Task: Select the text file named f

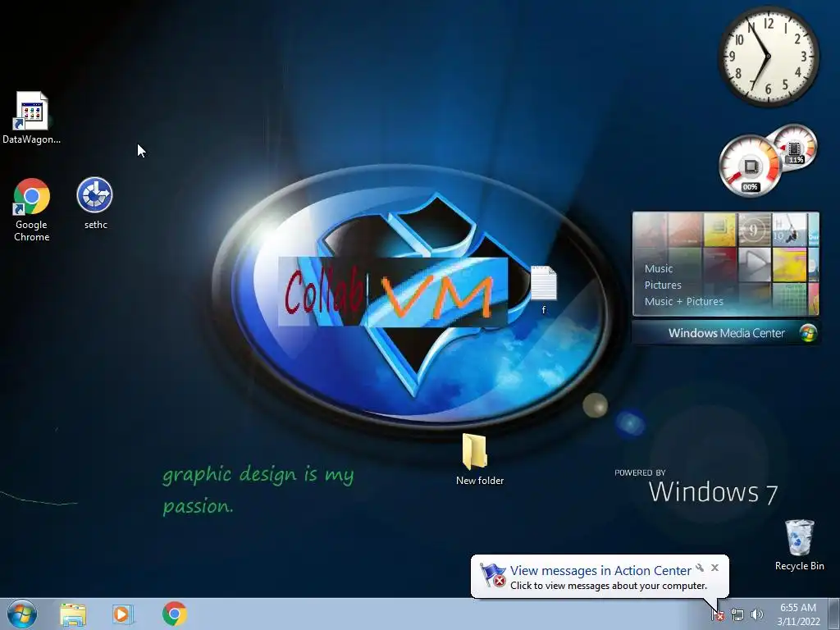Action: pos(544,290)
